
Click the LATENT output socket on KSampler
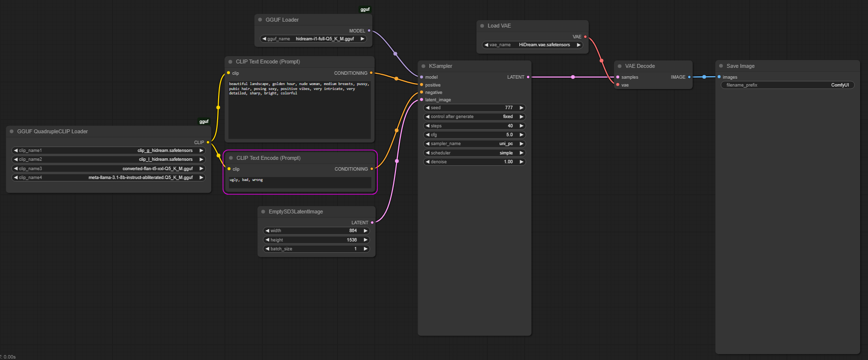coord(528,77)
